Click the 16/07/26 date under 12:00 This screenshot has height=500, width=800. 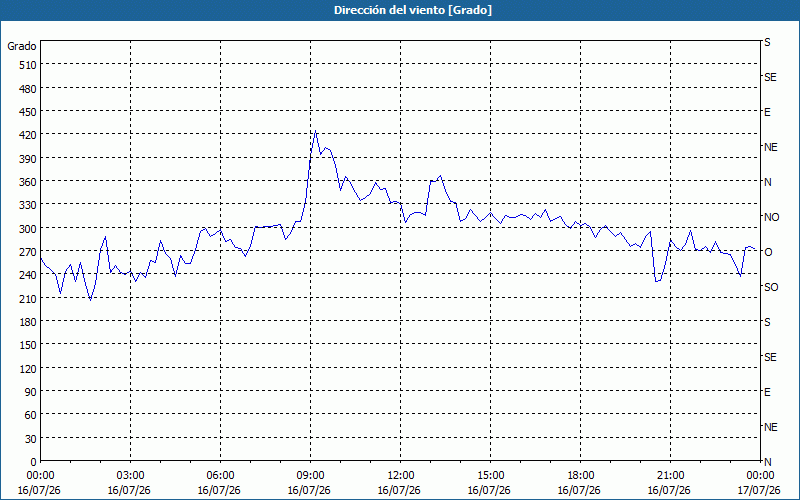pos(399,490)
